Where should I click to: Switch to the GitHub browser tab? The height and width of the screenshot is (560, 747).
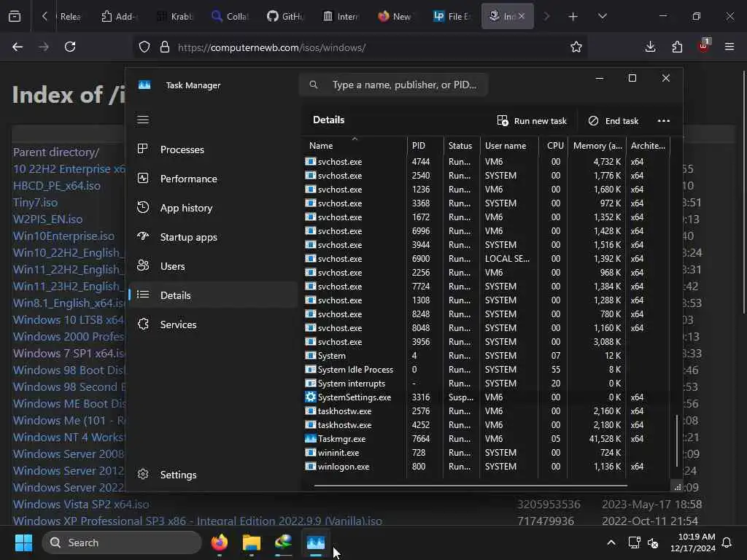click(x=285, y=17)
